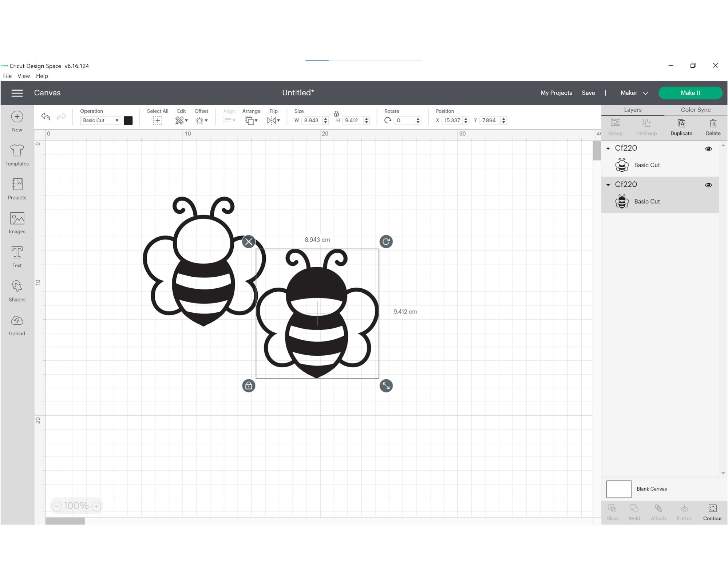Collapse the top Cf220 layer group
The height and width of the screenshot is (585, 728).
click(607, 149)
